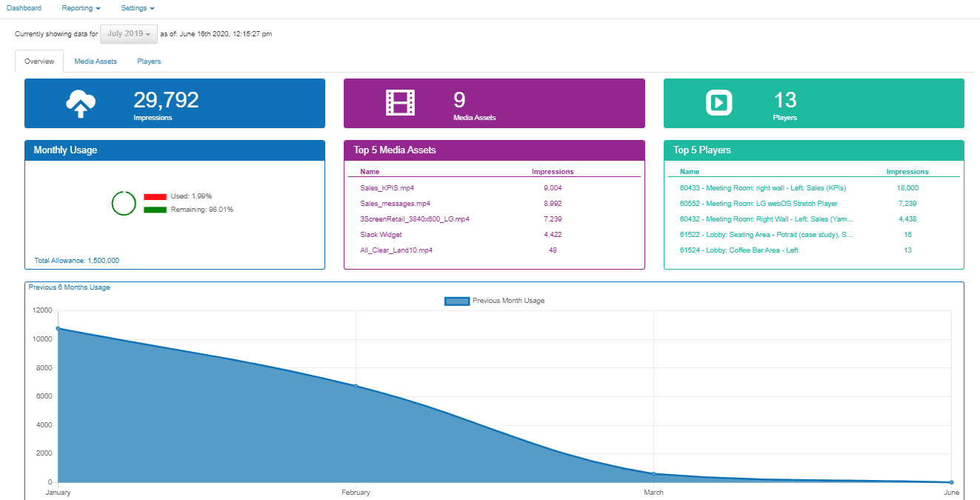The image size is (980, 500).
Task: Click the Monthly Usage donut chart
Action: 123,203
